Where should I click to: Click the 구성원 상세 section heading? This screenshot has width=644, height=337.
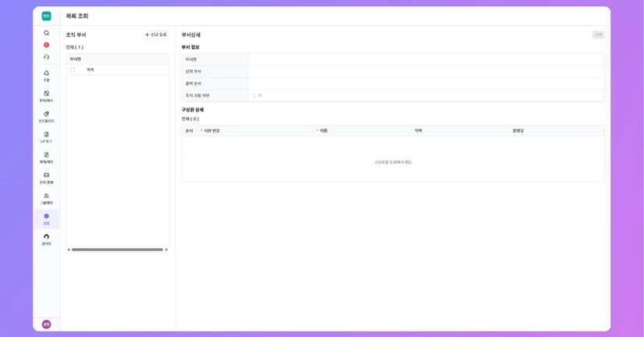click(x=193, y=109)
